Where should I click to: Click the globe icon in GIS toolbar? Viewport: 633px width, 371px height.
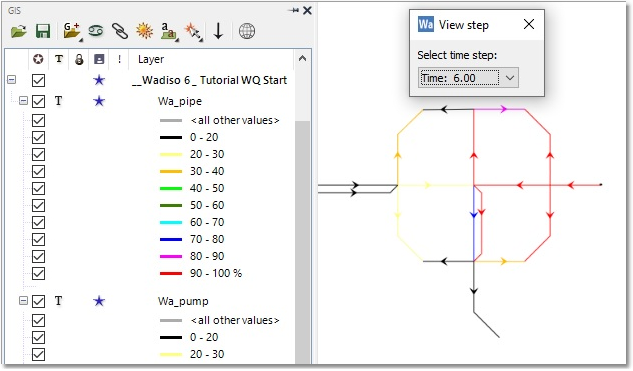(x=247, y=31)
